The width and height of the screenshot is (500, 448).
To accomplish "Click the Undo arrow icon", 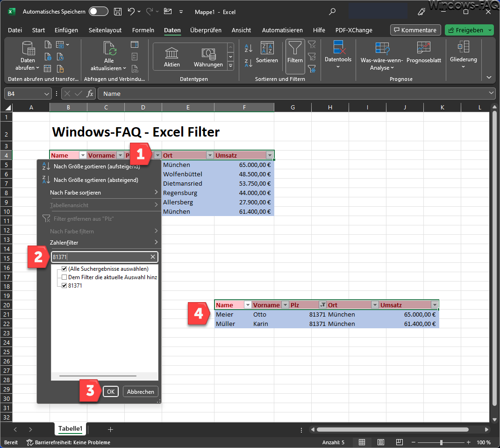I will tap(131, 12).
